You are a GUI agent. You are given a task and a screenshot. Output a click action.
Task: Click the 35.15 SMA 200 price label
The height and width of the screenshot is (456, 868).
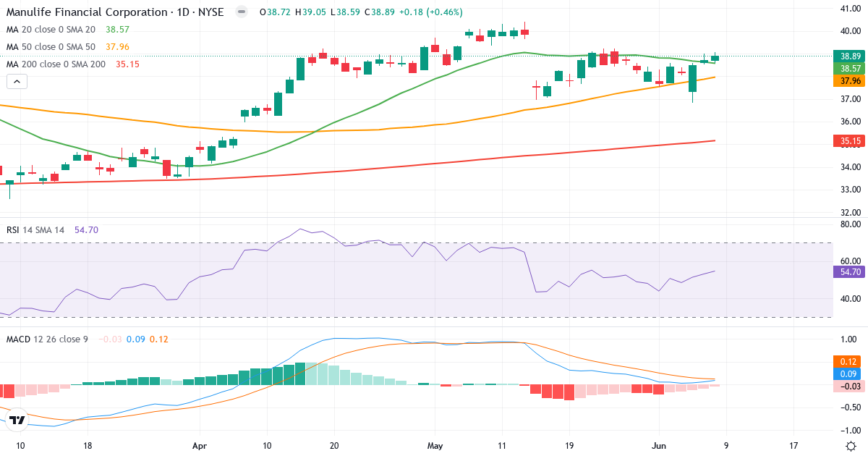pyautogui.click(x=849, y=141)
